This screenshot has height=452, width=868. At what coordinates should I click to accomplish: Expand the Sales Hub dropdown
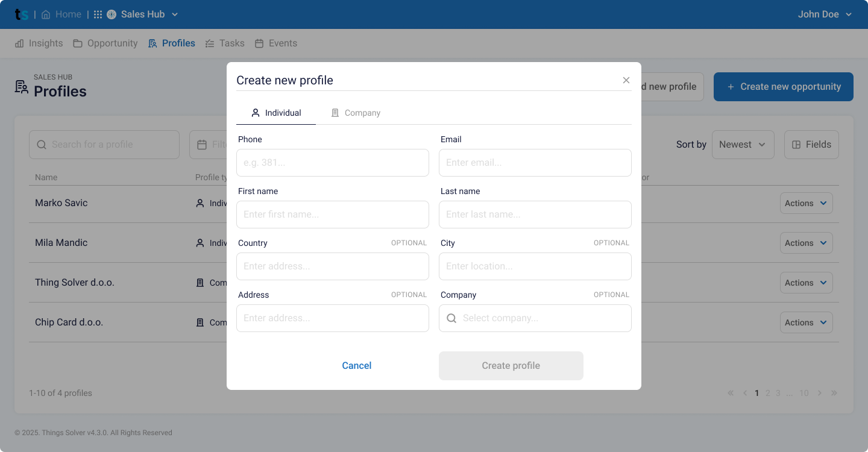coord(175,14)
